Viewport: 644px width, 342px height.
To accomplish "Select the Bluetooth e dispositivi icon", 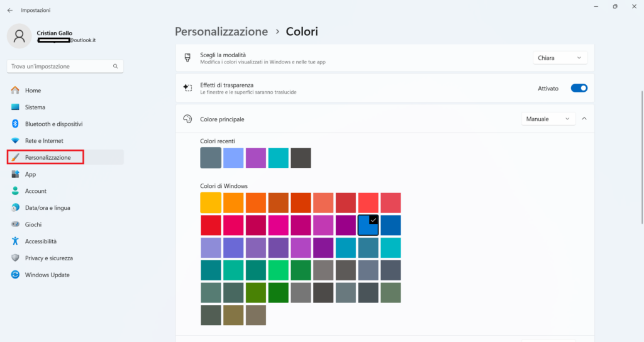I will (16, 124).
